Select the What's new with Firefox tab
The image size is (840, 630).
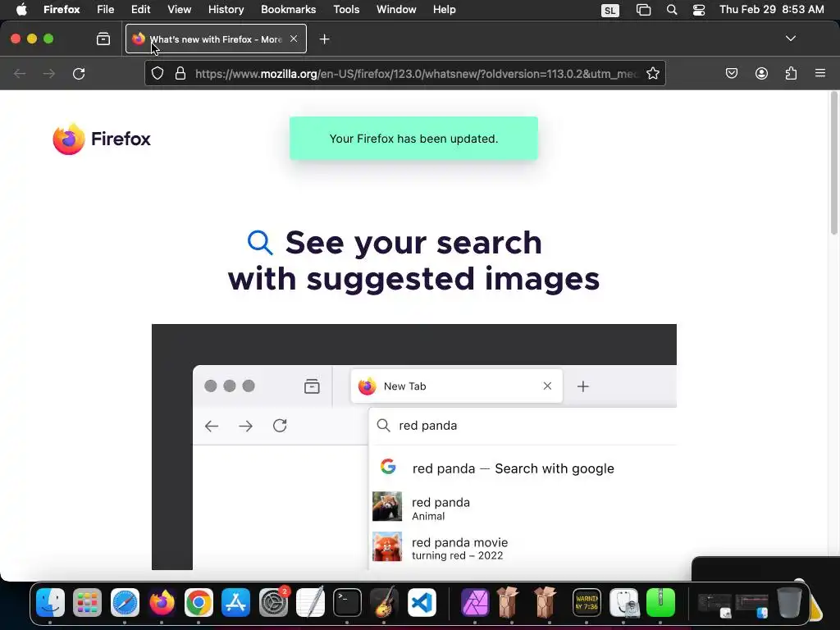[216, 39]
